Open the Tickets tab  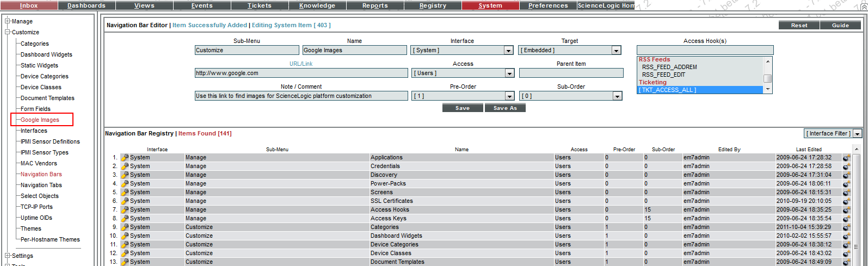coord(260,5)
